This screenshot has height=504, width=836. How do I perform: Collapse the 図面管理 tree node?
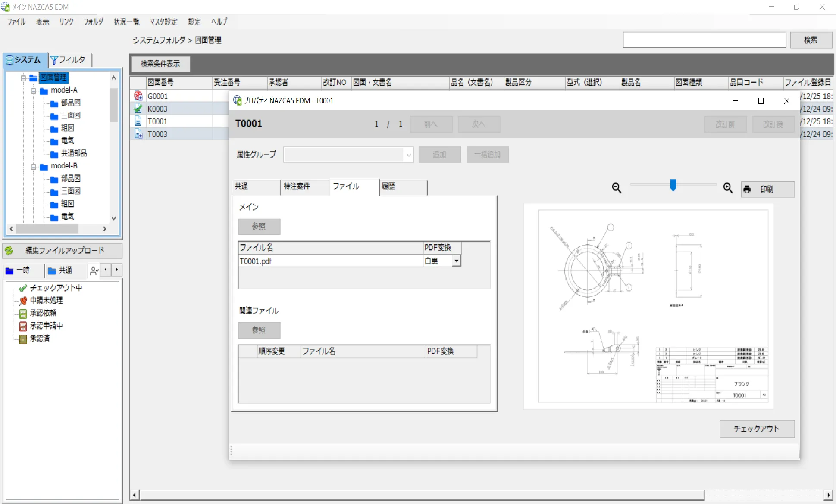tap(23, 78)
